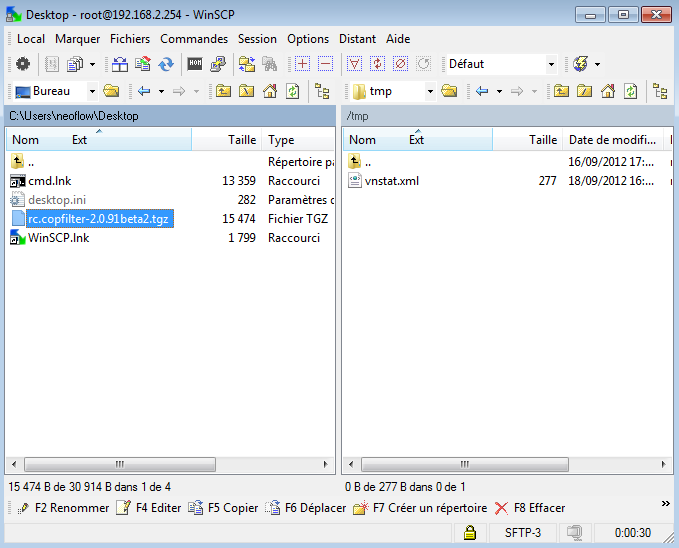Click F6 Déplacer button
Image resolution: width=679 pixels, height=548 pixels.
click(305, 508)
